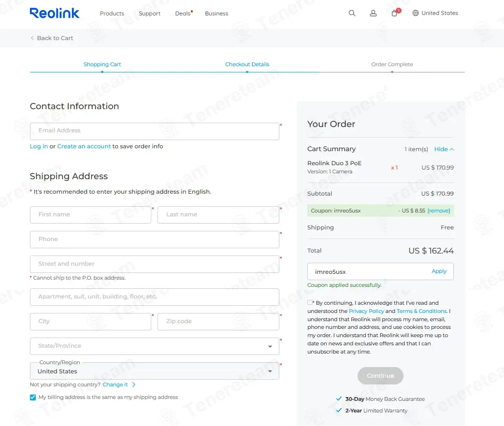504x426 pixels.
Task: Focus the First name field
Action: (90, 215)
